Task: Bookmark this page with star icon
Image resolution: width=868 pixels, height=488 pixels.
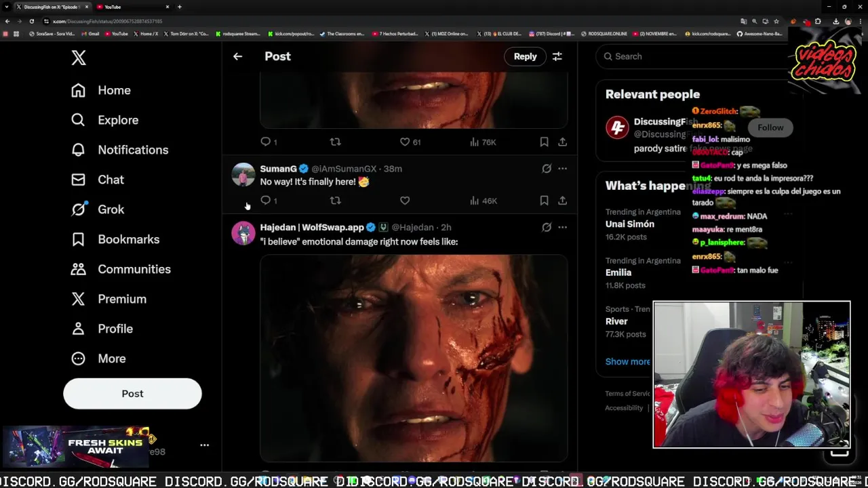Action: (x=776, y=21)
